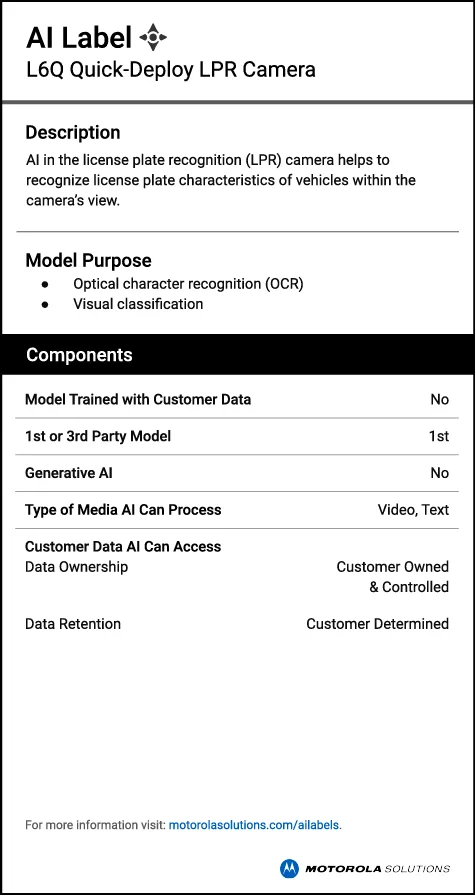Click the Model Purpose heading

click(x=88, y=260)
